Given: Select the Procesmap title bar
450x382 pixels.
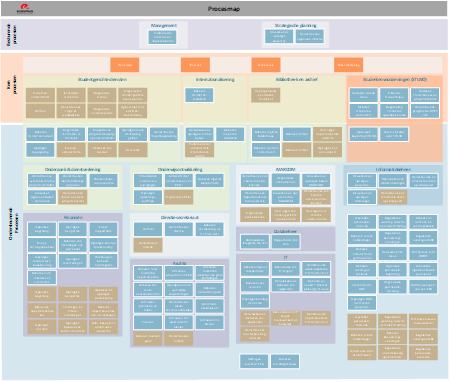Looking at the screenshot, I should [224, 9].
